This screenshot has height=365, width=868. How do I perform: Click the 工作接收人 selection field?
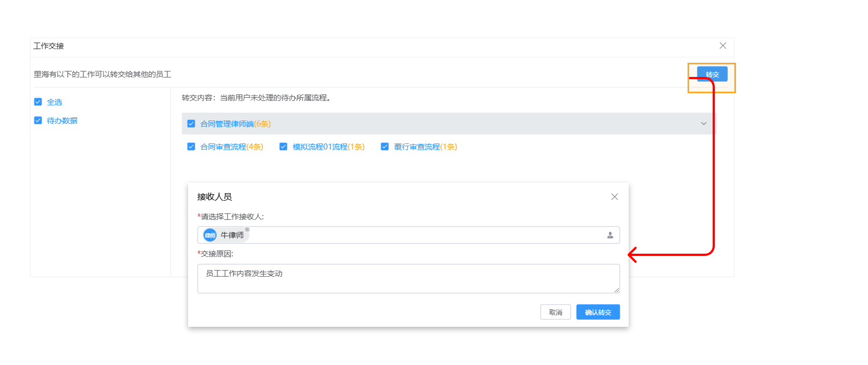(425, 235)
